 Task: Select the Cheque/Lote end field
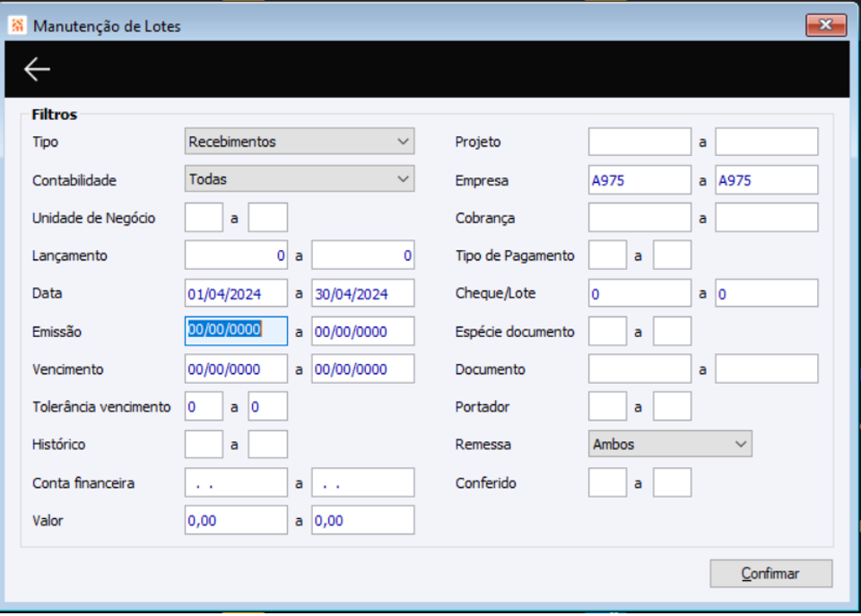[x=767, y=293]
